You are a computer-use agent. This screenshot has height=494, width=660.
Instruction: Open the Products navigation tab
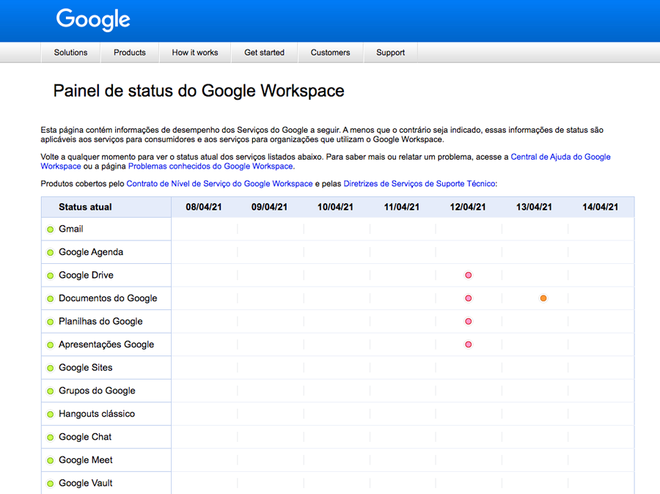[x=130, y=53]
